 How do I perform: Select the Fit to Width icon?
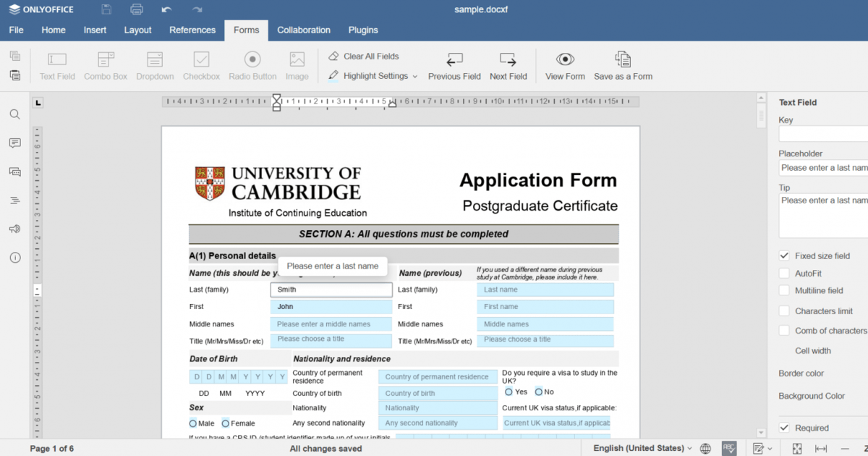[821, 448]
